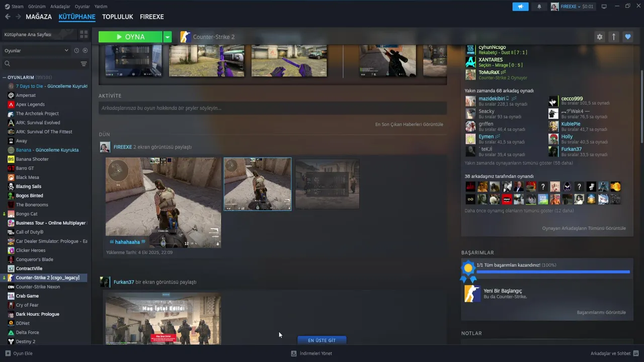Open play options arrow next to OYNA
644x362 pixels.
pyautogui.click(x=168, y=37)
